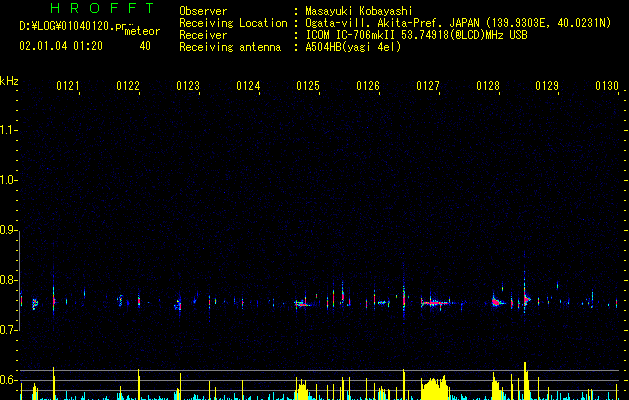
Task: Click the 'Observer' field label
Action: 203,11
